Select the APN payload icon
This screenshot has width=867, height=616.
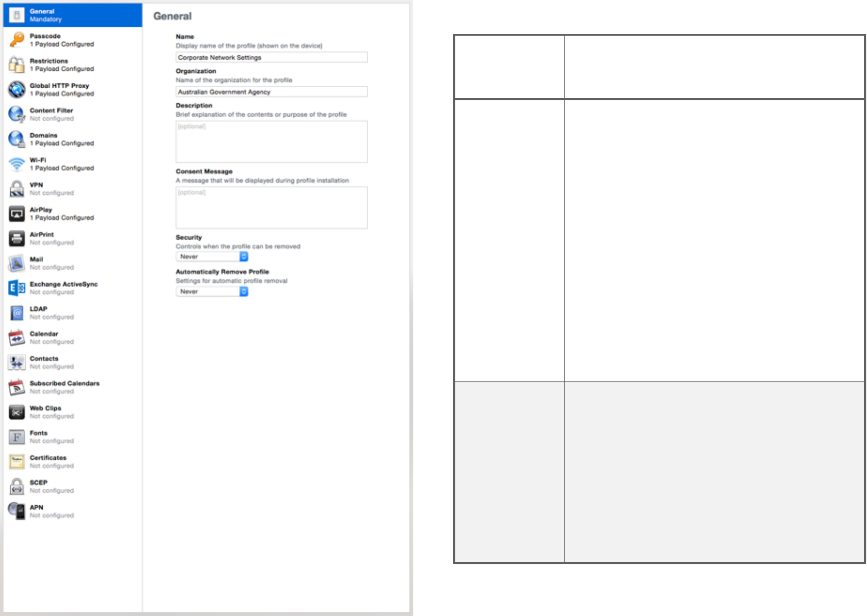[17, 511]
